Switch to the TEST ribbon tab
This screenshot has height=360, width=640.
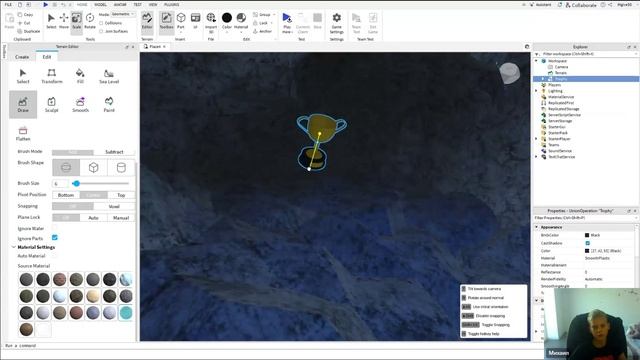[138, 4]
